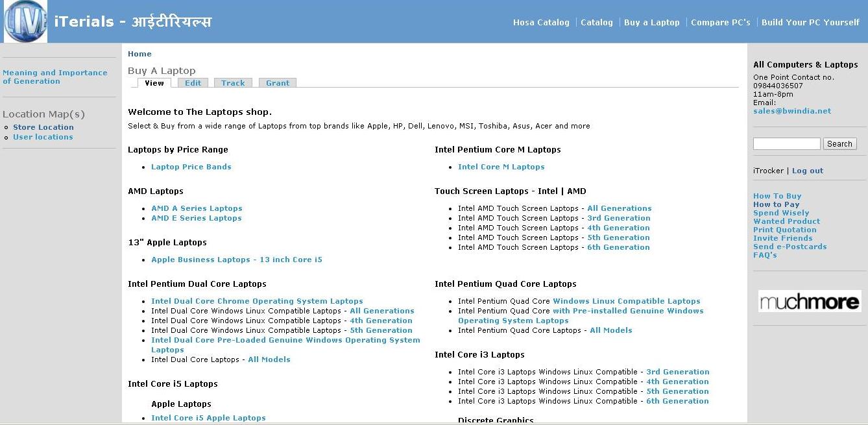
Task: Open Quad Core with Pre-installed Genuine Windows link
Action: pos(581,315)
